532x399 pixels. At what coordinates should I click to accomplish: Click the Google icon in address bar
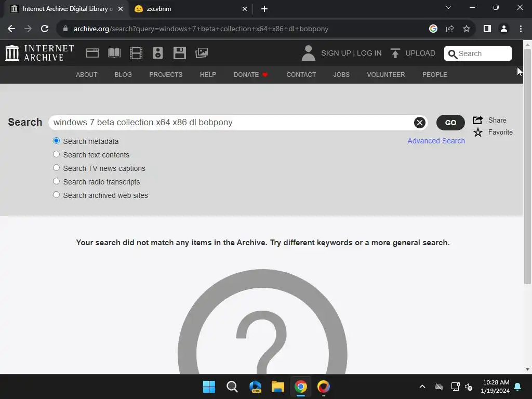[x=433, y=29]
